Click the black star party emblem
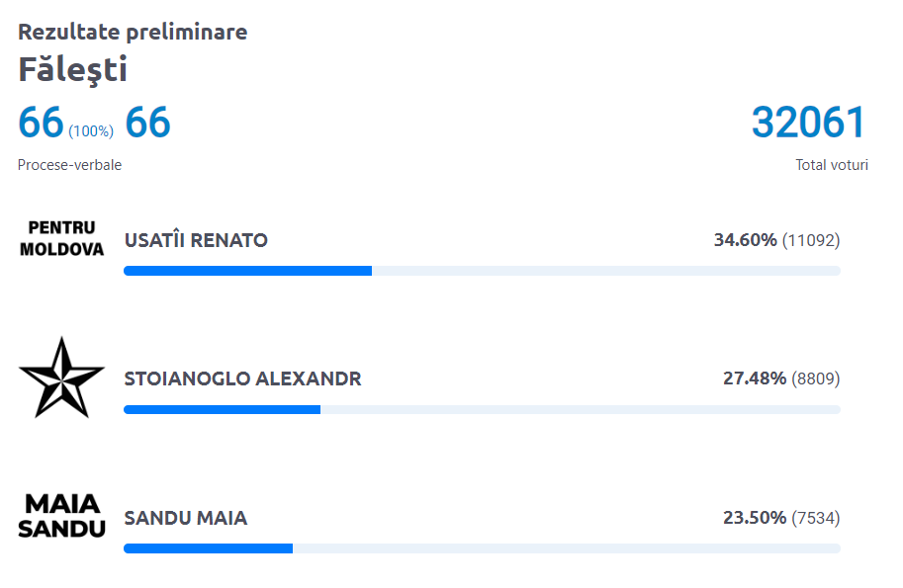The width and height of the screenshot is (903, 588). coord(61,378)
